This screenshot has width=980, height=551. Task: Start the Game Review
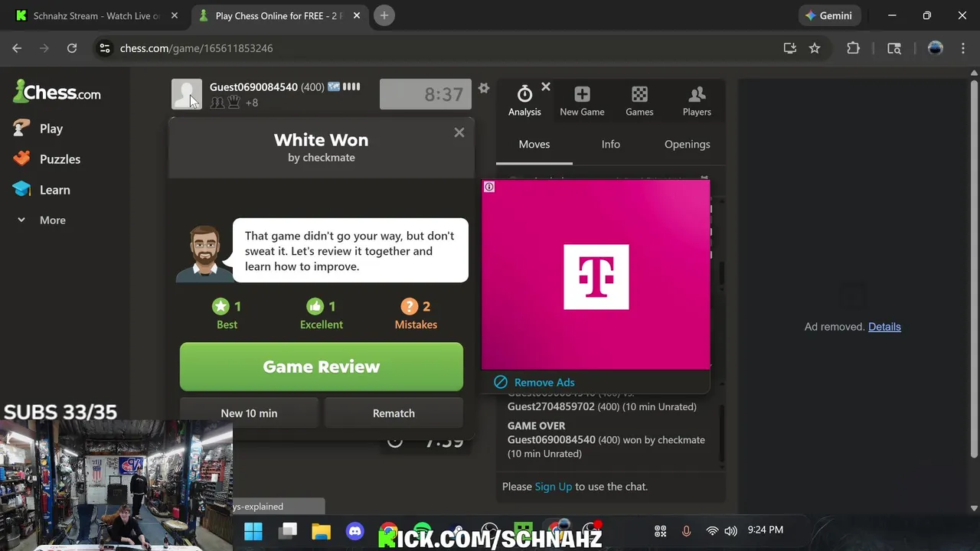pyautogui.click(x=322, y=367)
